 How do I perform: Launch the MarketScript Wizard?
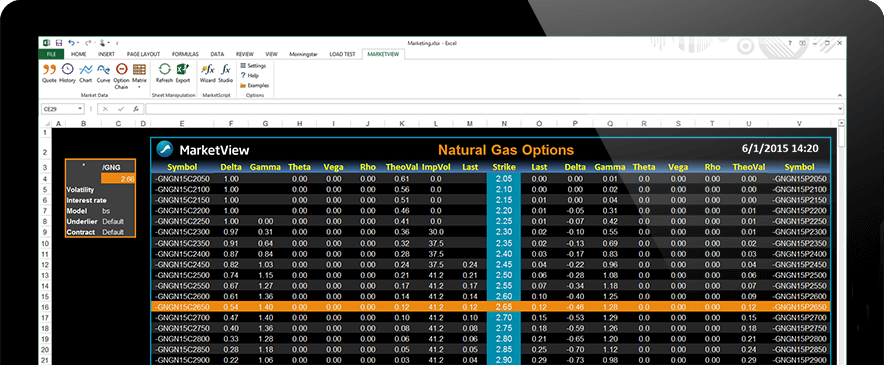coord(207,73)
